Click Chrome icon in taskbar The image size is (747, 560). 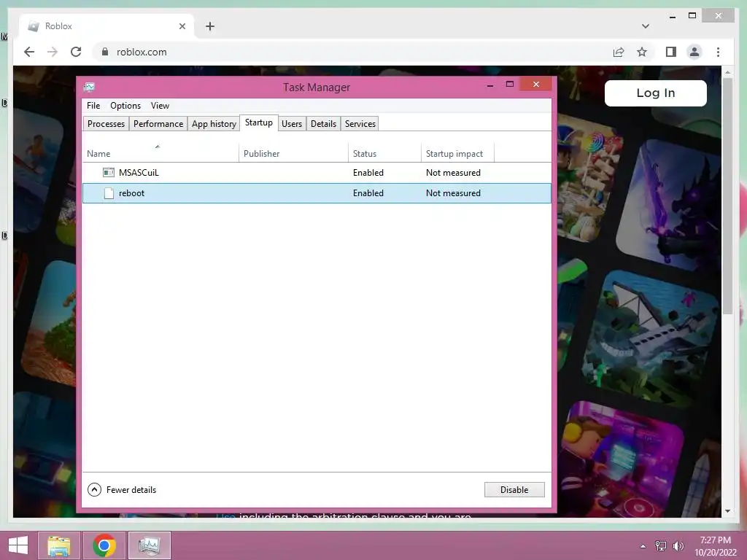click(x=104, y=545)
